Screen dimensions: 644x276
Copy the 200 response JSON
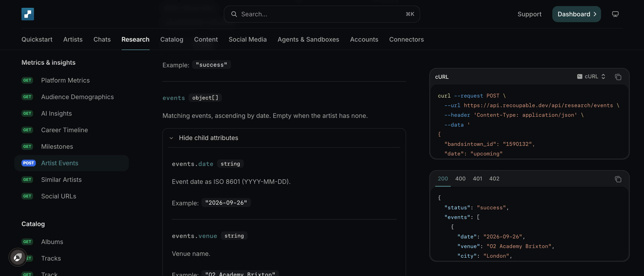click(x=618, y=179)
